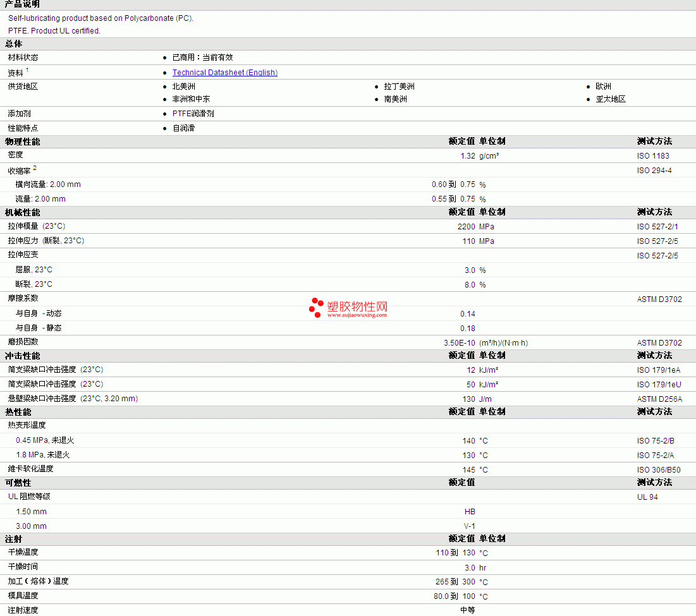
Task: Click the 北美洲 supply region item
Action: (184, 87)
